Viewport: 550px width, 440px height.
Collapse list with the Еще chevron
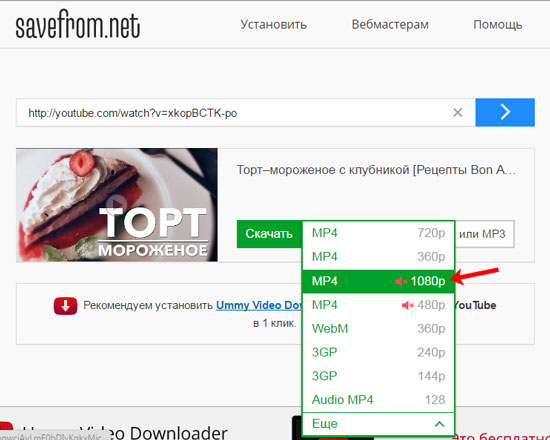[x=439, y=424]
